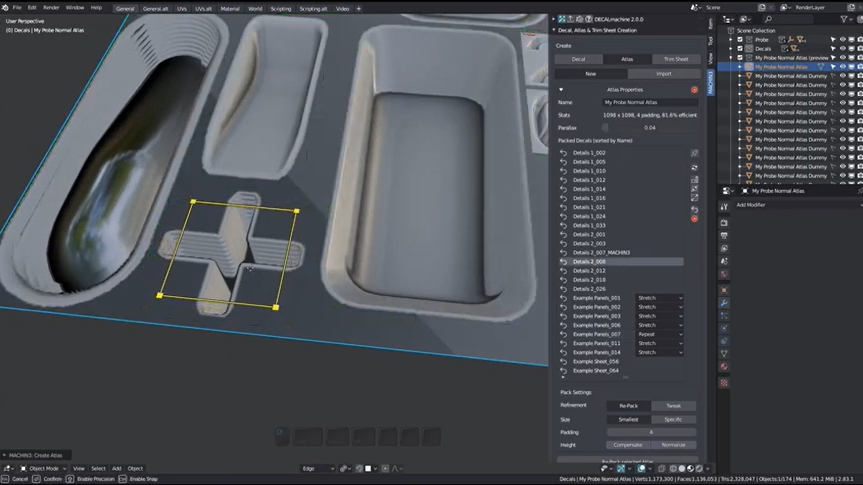Open the MACHIN3 sidebar tab
The image size is (863, 485).
[x=711, y=82]
